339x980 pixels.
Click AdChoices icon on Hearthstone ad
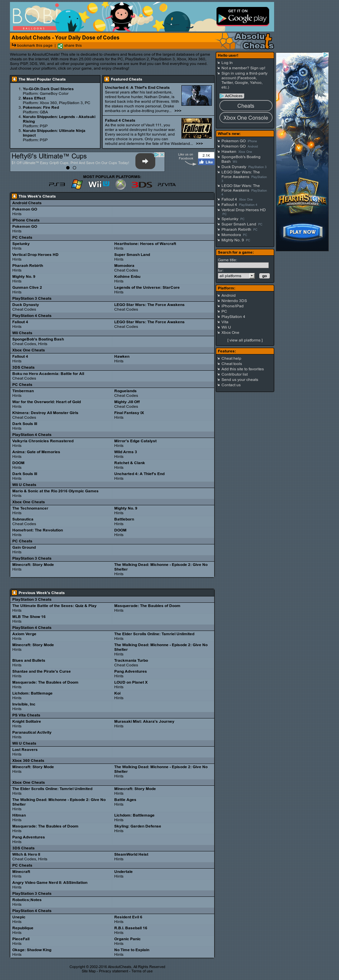pyautogui.click(x=325, y=55)
